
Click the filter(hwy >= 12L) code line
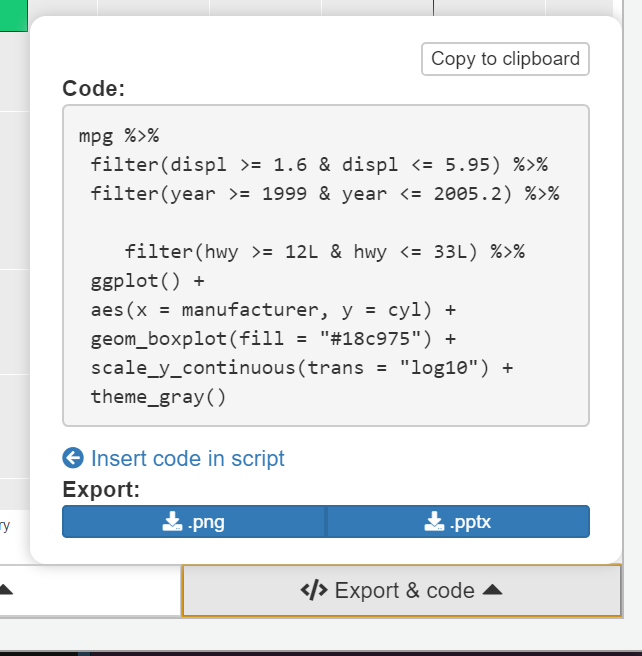point(324,251)
